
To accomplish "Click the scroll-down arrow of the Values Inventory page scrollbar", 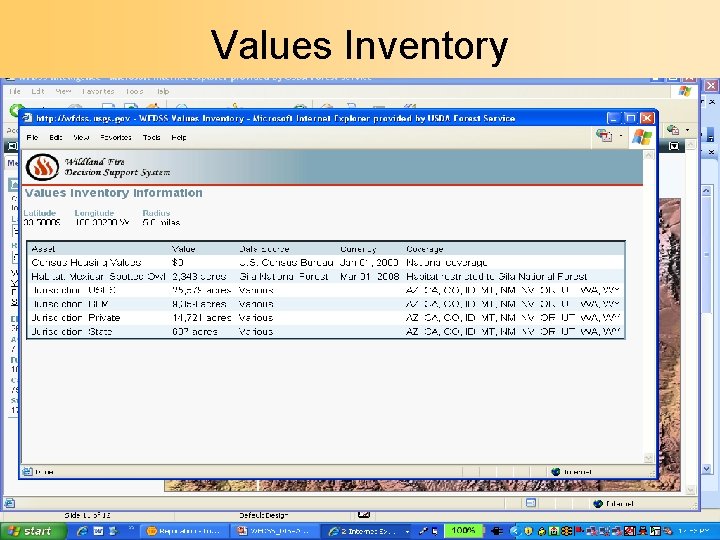I will (649, 458).
